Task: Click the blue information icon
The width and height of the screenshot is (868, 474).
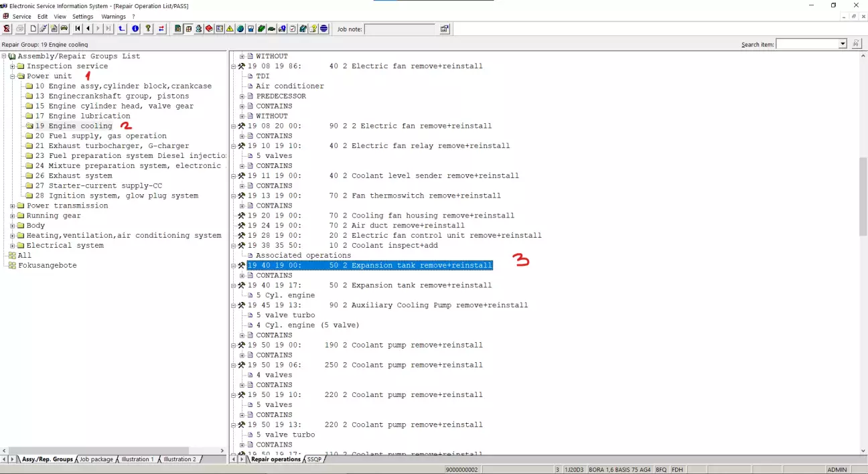Action: point(135,29)
